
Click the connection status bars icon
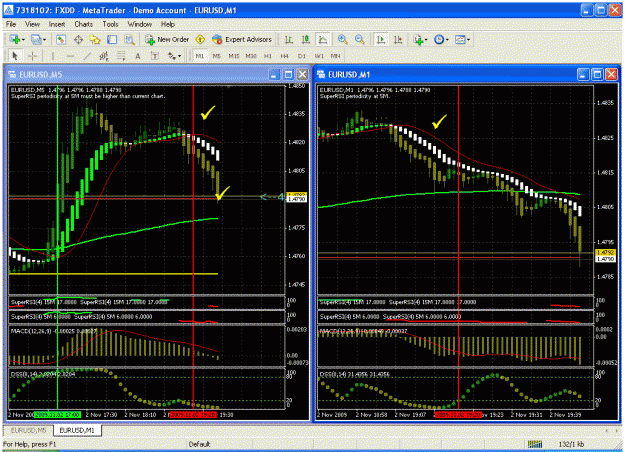[x=535, y=444]
